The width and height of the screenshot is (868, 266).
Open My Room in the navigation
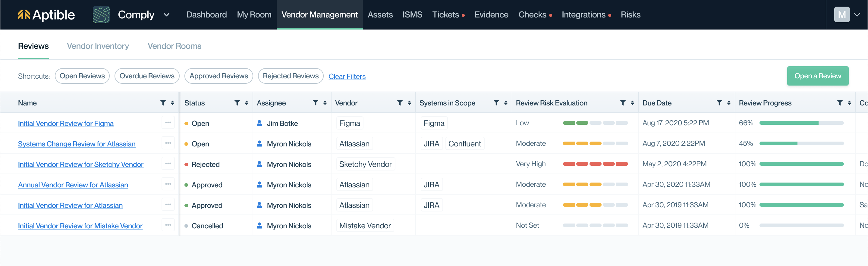254,15
